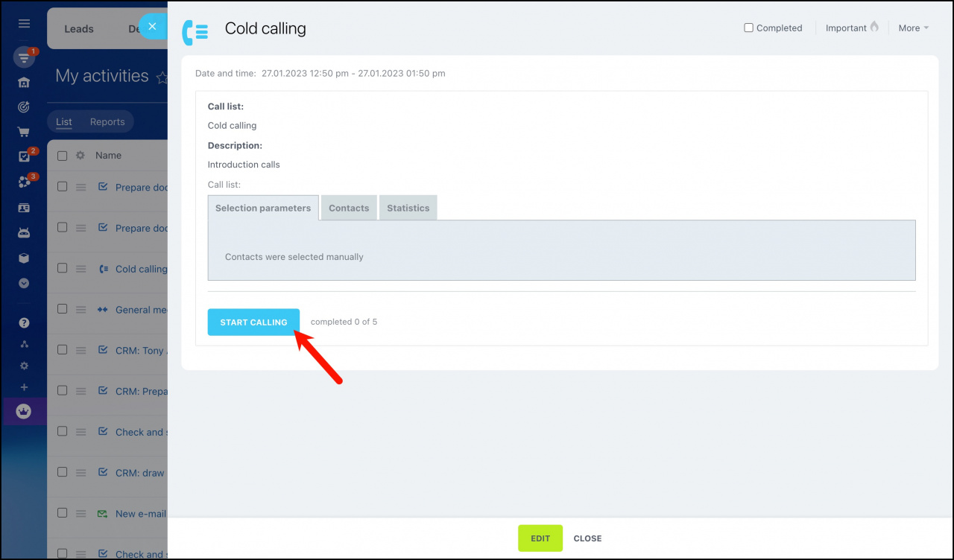This screenshot has height=560, width=954.
Task: Switch to the Statistics tab
Action: 408,208
